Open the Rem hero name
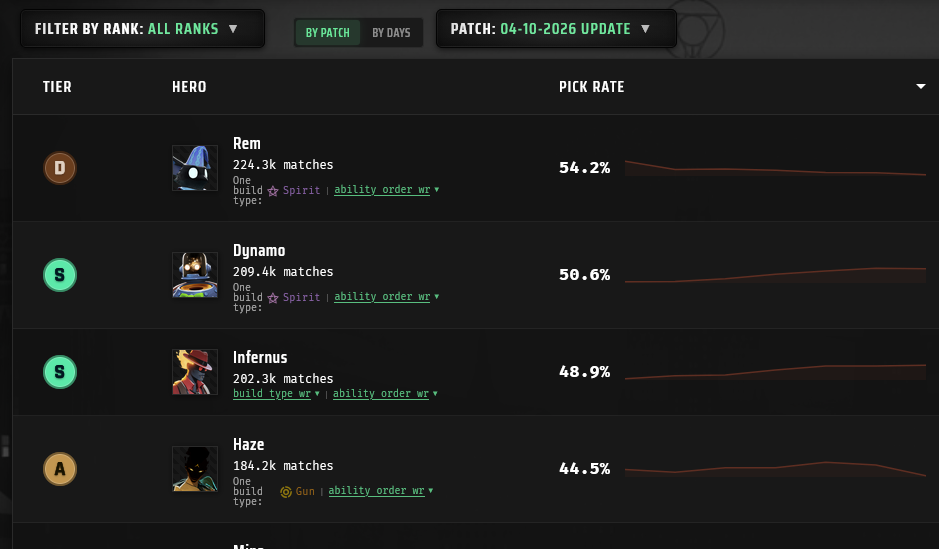This screenshot has height=549, width=939. click(x=247, y=144)
